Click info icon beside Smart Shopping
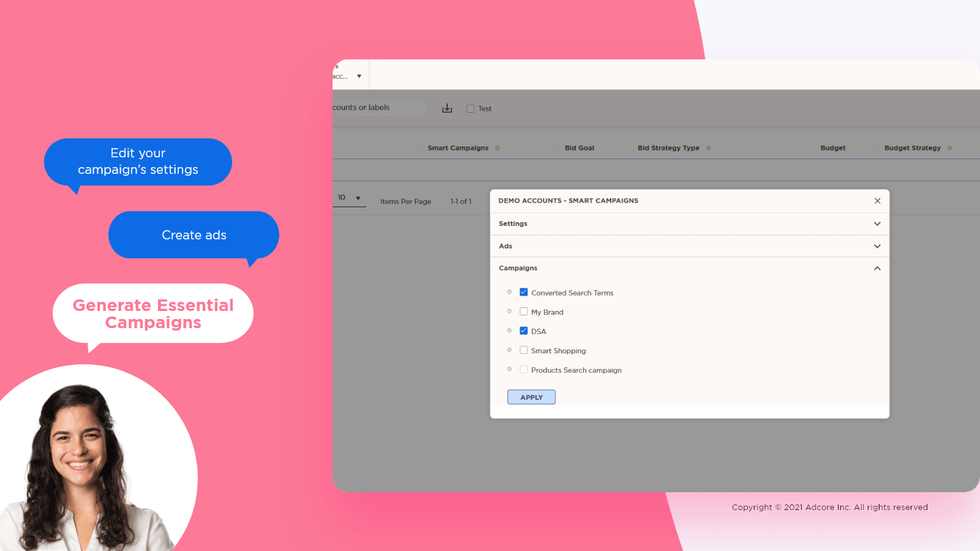Viewport: 980px width, 551px height. point(509,350)
